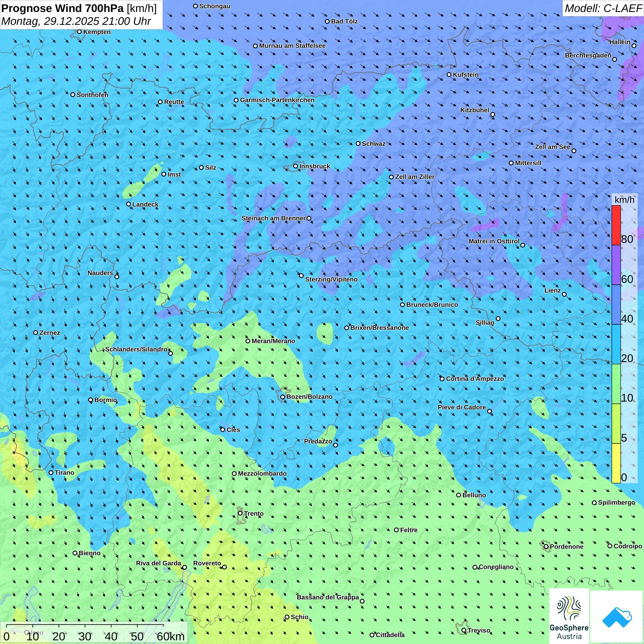This screenshot has width=644, height=644.
Task: Click the 'Sterzing/Vipiteno' label
Action: coord(332,279)
